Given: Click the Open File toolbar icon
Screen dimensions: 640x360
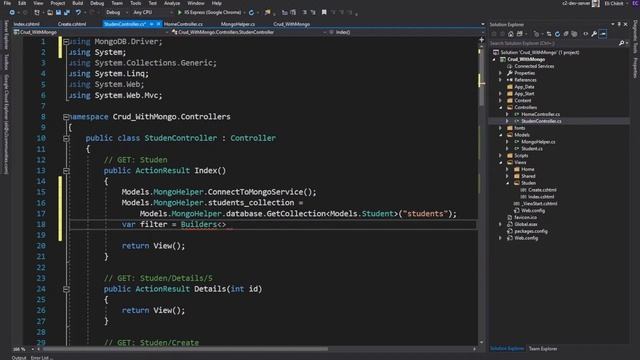Looking at the screenshot, I should click(50, 13).
